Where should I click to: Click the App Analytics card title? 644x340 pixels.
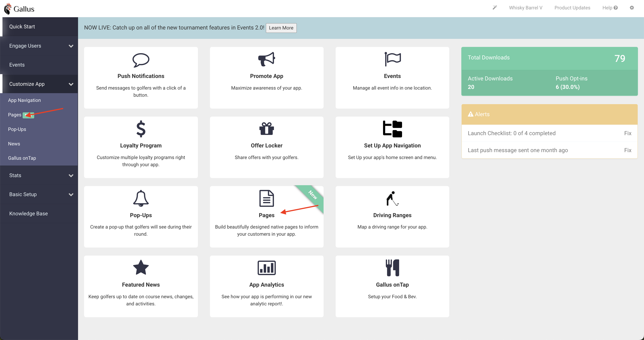pos(267,285)
